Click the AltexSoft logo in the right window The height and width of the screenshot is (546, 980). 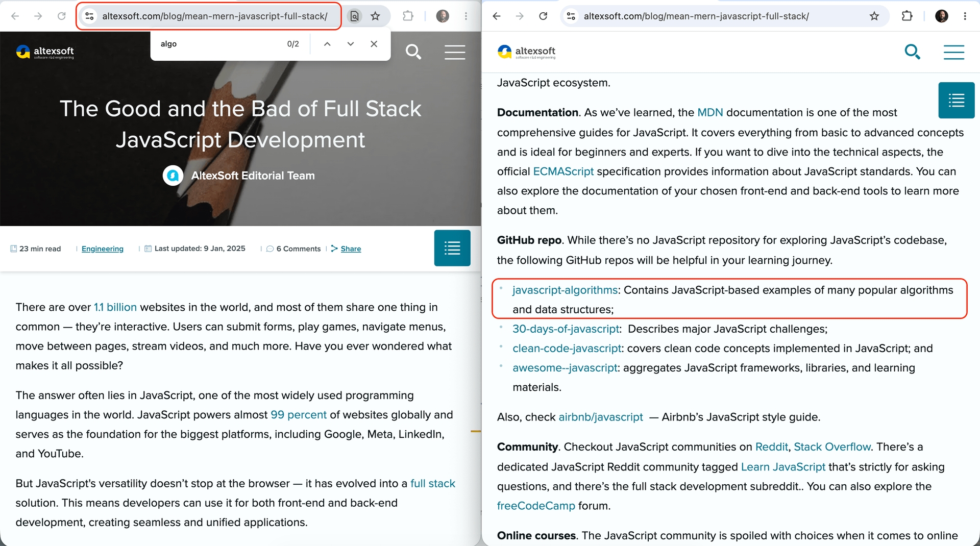click(x=526, y=52)
